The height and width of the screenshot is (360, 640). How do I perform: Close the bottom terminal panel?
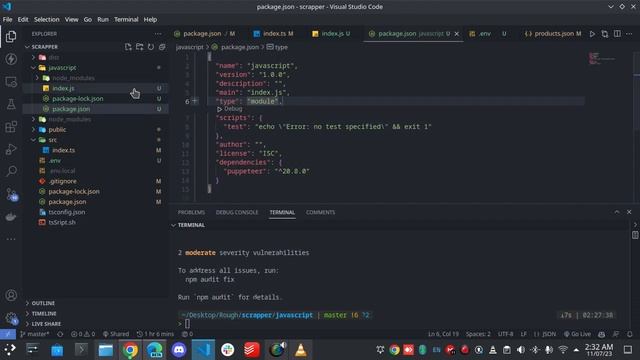(629, 212)
